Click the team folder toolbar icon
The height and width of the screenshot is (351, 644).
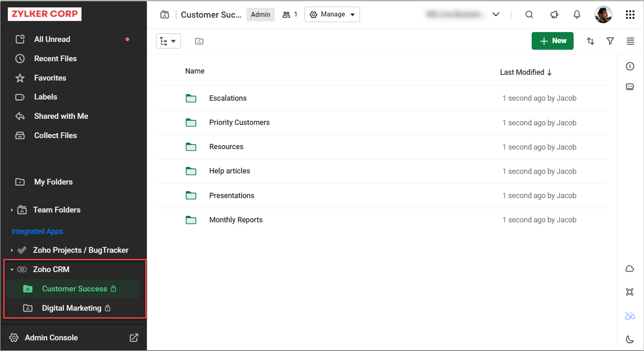(x=199, y=41)
